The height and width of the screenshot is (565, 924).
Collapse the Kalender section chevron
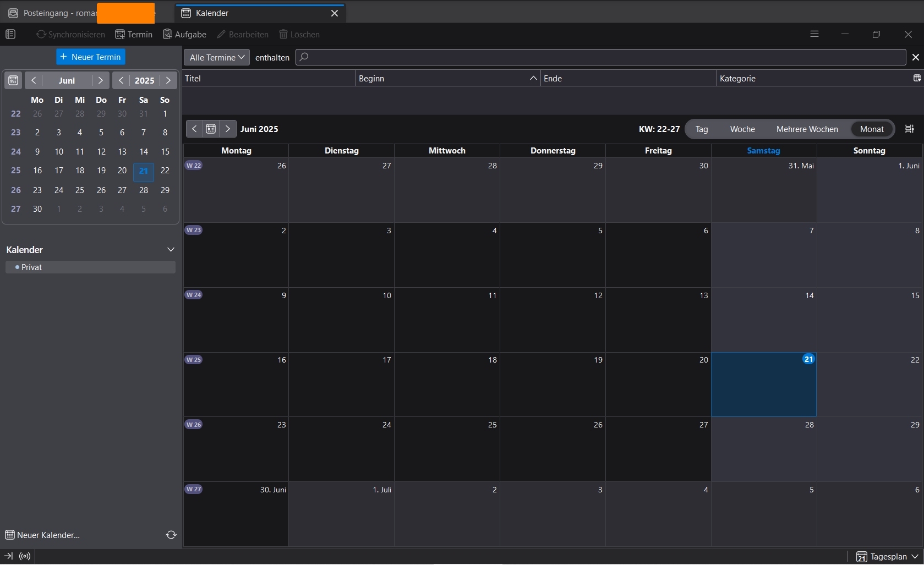(171, 250)
